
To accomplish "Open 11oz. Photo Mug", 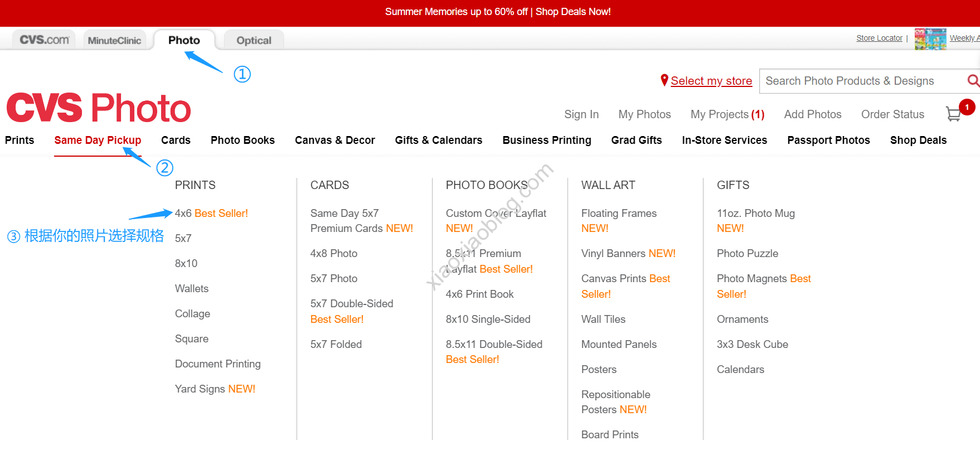I will 756,221.
